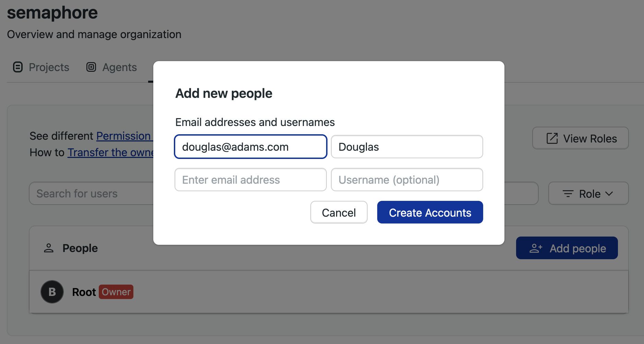Focus the douglas@adams.com email field
This screenshot has height=344, width=644.
click(251, 147)
